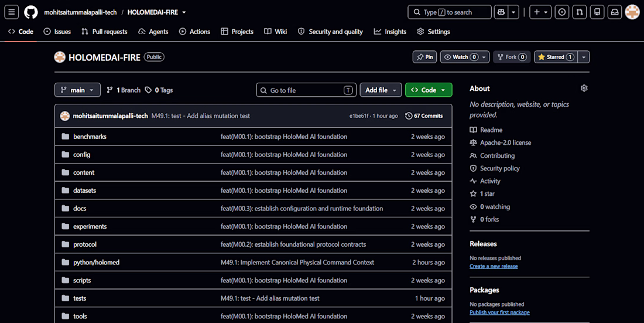This screenshot has height=323, width=644.
Task: Click the benchmarks folder icon
Action: 66,136
